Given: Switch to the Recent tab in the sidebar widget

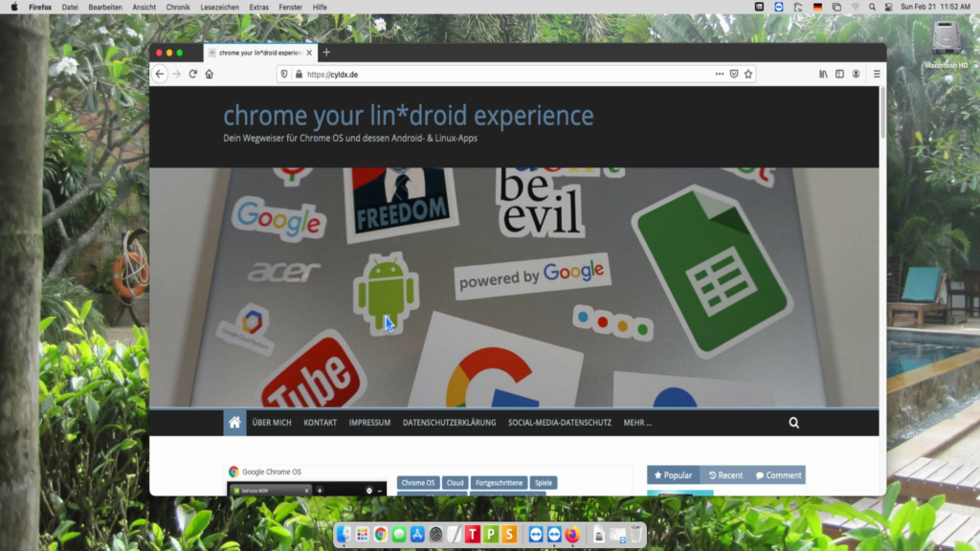Looking at the screenshot, I should click(x=725, y=474).
